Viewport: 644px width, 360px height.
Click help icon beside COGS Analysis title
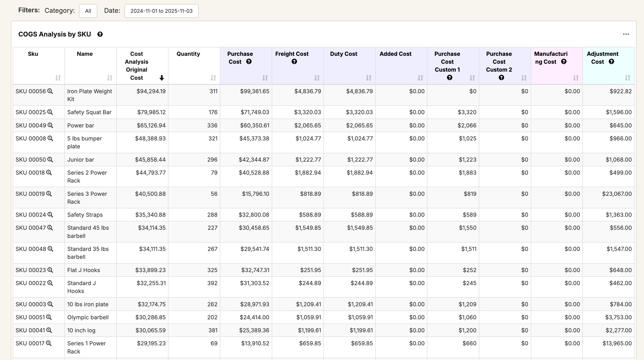pyautogui.click(x=100, y=34)
